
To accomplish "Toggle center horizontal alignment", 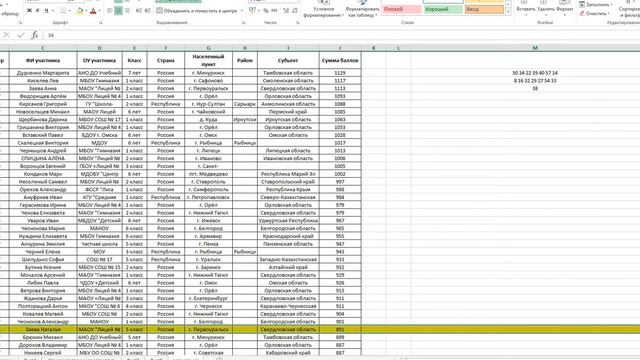I will 118,11.
